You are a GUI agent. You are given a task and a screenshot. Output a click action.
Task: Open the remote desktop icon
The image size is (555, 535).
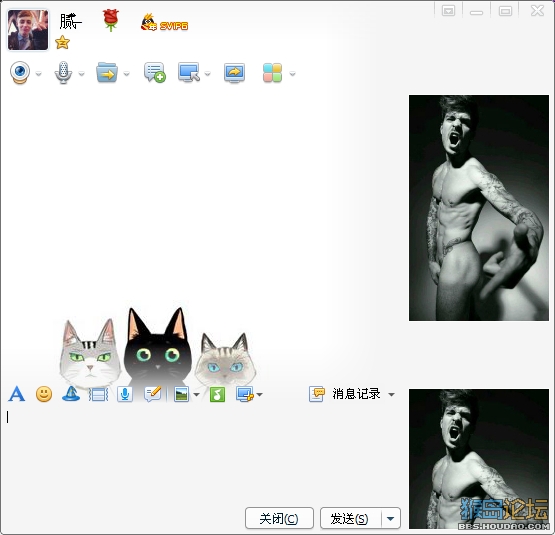(189, 73)
